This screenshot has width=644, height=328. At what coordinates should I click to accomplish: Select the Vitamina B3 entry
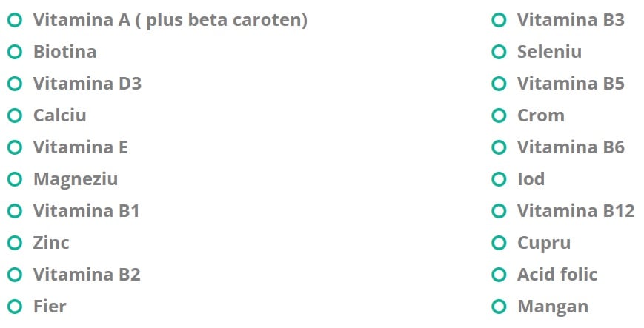pos(571,20)
